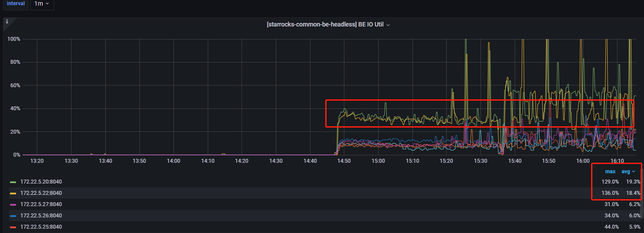Click the sort arrow next to avg
Viewport: 644px width, 233px height.
coord(634,172)
